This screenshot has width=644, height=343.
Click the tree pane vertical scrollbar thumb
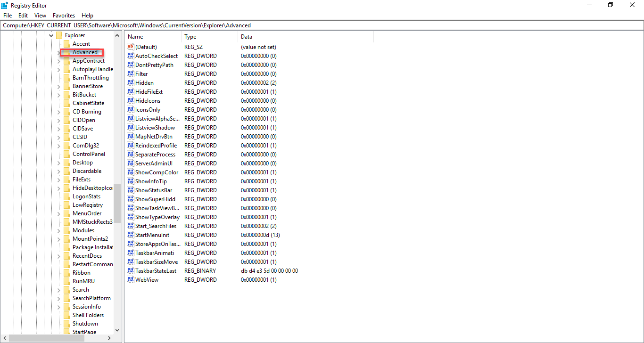point(117,203)
